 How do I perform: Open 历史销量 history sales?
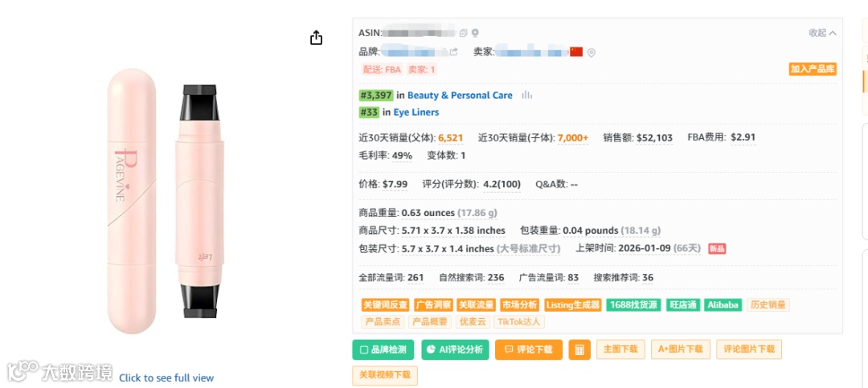[768, 305]
